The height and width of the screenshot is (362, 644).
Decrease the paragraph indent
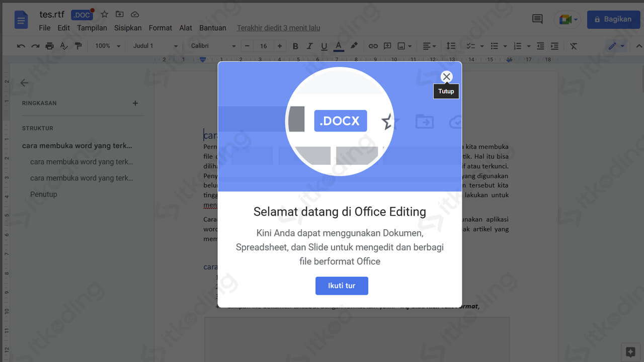click(540, 46)
